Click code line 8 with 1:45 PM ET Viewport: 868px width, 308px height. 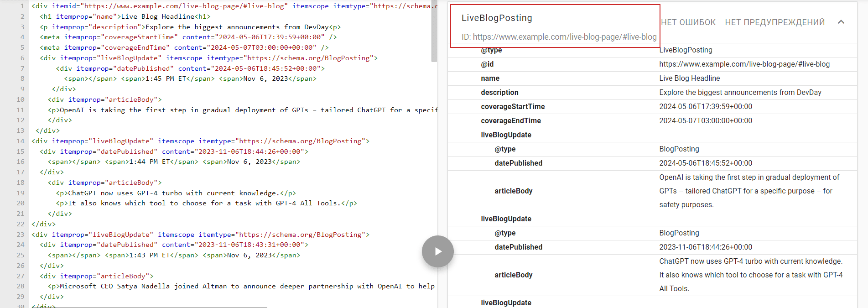(190, 78)
